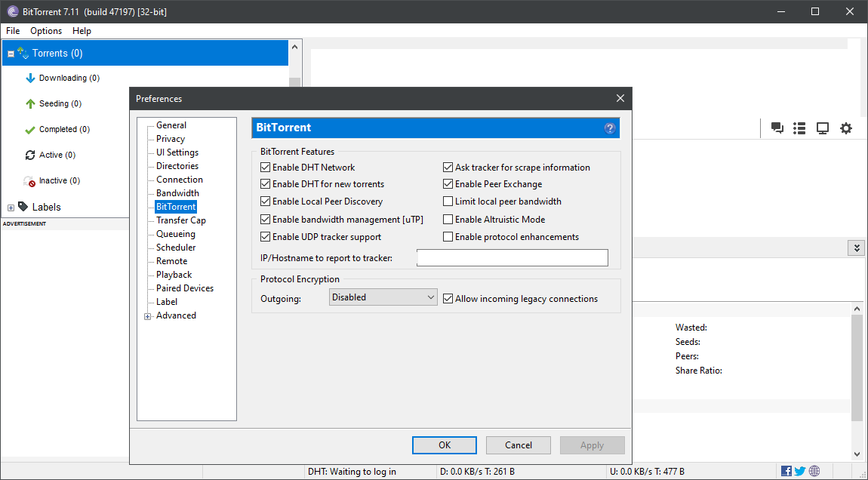Open the Options menu
The width and height of the screenshot is (868, 480).
(x=45, y=31)
